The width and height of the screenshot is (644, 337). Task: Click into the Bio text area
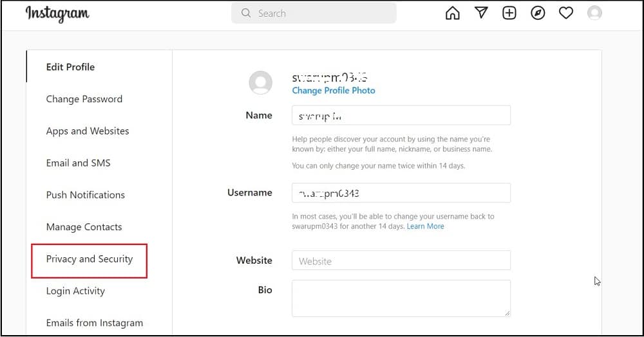tap(401, 298)
